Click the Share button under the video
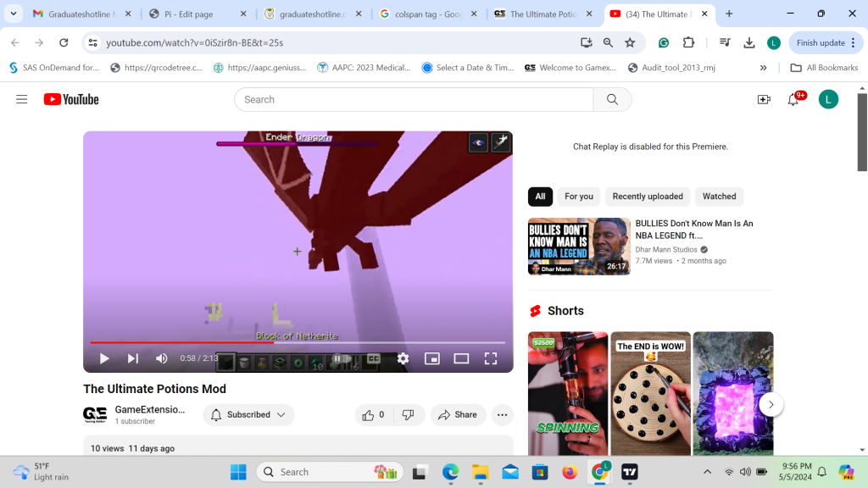Viewport: 868px width, 488px height. click(457, 415)
